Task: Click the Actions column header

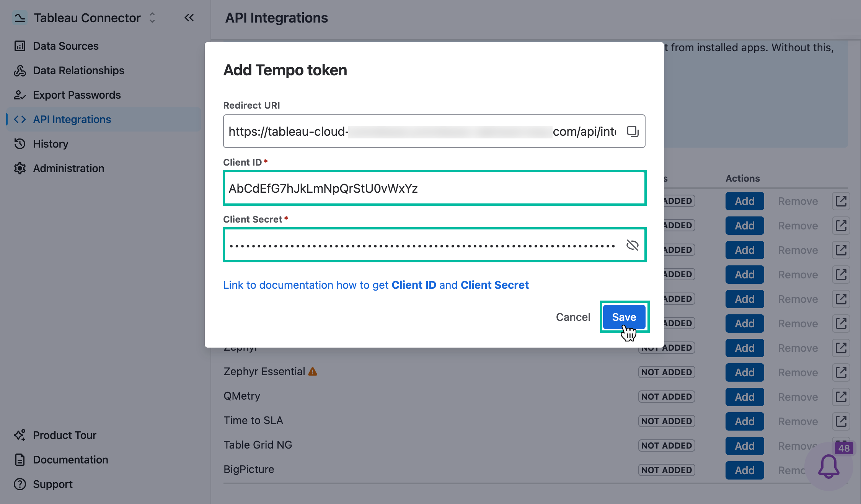Action: click(x=743, y=178)
